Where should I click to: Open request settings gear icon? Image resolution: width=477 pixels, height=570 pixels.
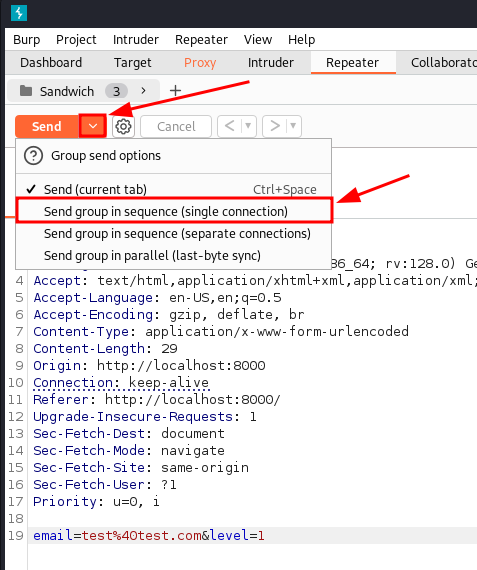coord(123,127)
